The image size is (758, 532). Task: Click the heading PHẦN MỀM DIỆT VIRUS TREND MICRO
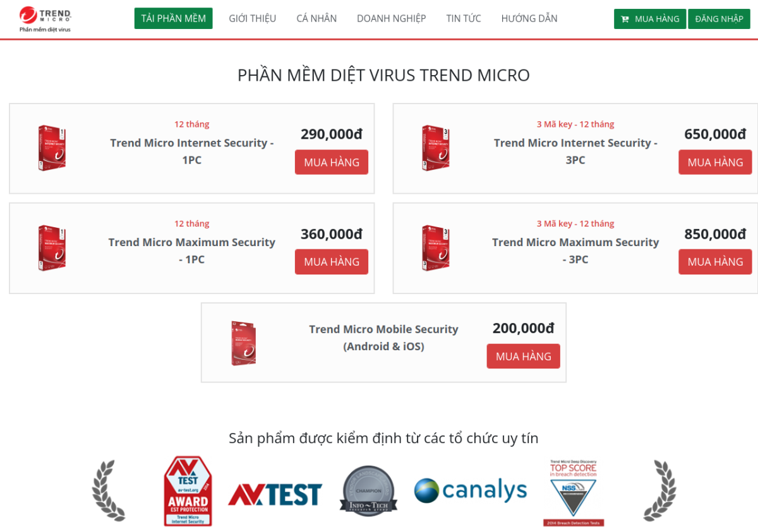click(383, 75)
